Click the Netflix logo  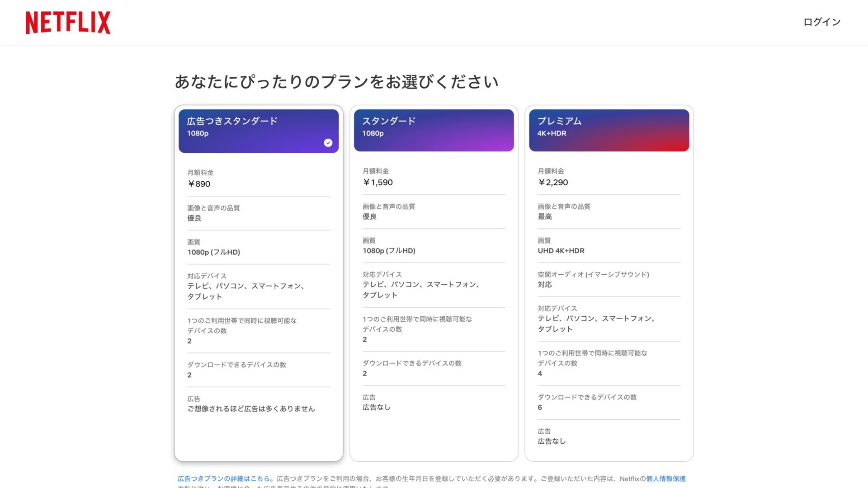68,23
